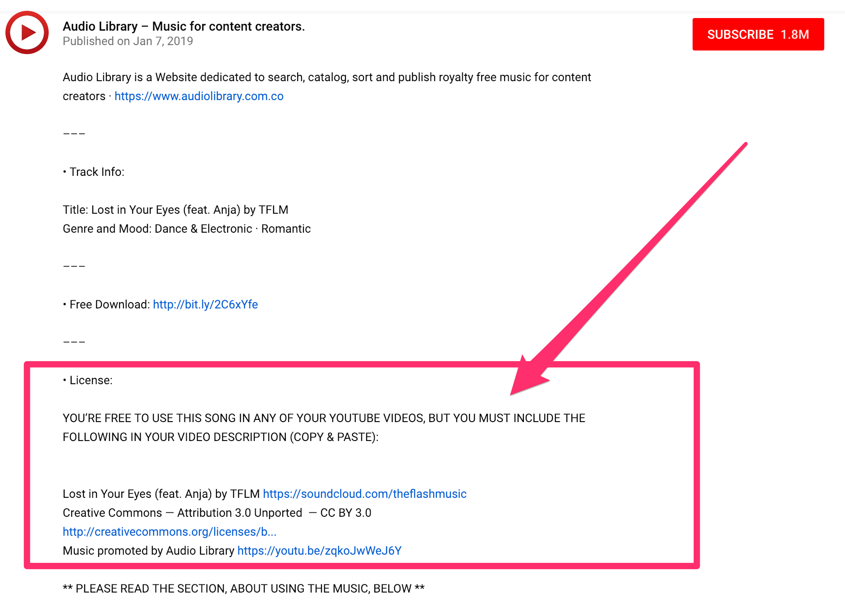Click 'YOU'RE FREE TO USE THIS SONG' line
Screen dimensions: 845x616
coord(324,418)
